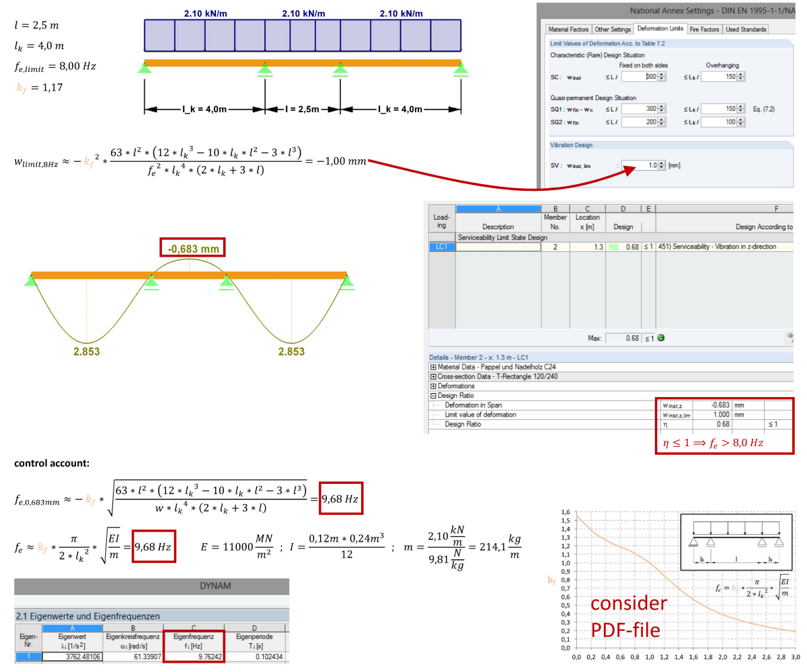Open the Fire Factors tab
The width and height of the screenshot is (807, 672).
705,29
